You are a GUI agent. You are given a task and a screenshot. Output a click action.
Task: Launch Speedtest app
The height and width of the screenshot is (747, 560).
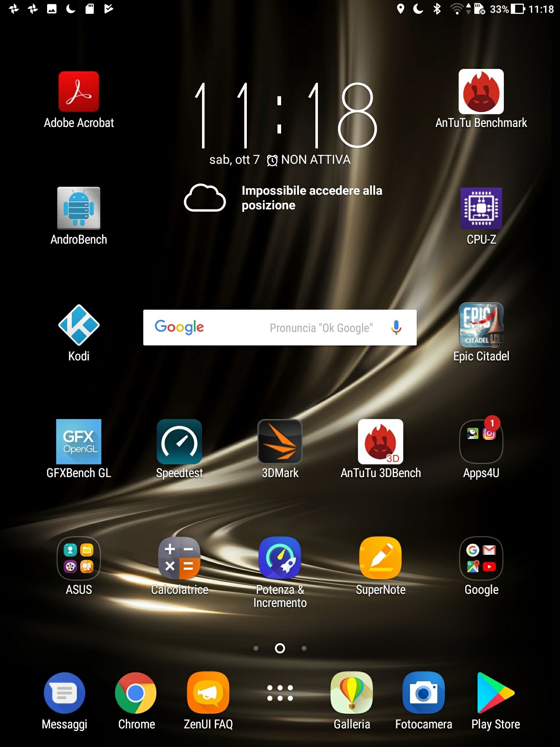coord(179,441)
